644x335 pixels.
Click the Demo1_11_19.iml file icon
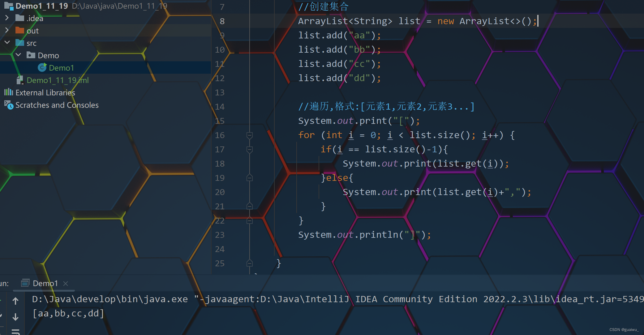click(20, 80)
